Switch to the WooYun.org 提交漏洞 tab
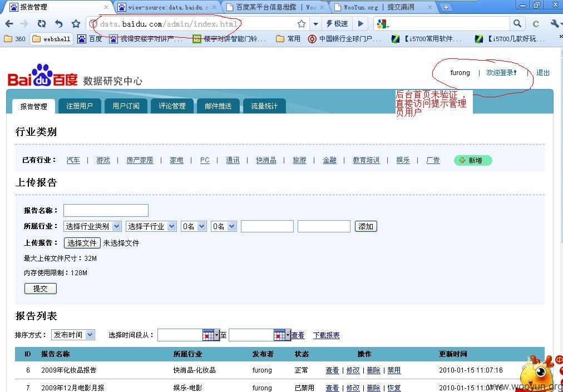The height and width of the screenshot is (392, 563). (379, 7)
